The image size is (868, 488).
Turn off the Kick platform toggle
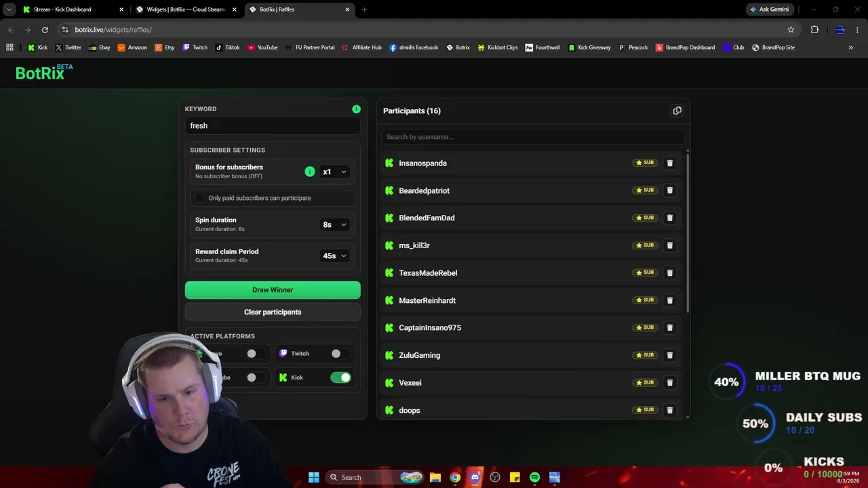point(340,378)
